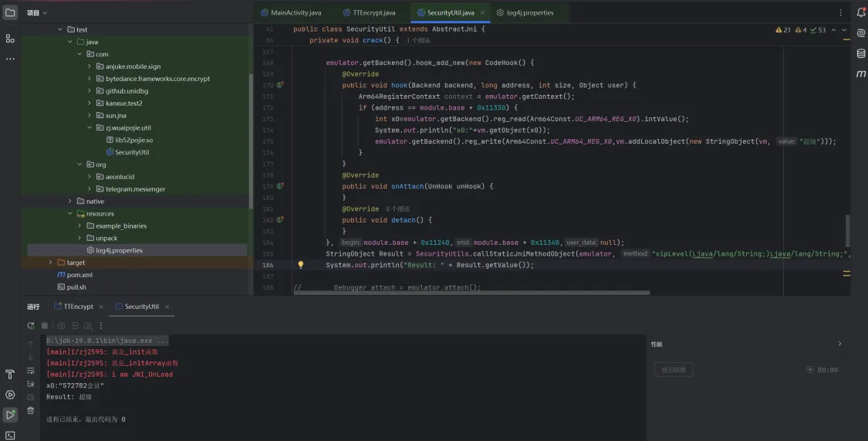The height and width of the screenshot is (441, 868).
Task: Toggle scroll to end of console
Action: click(x=31, y=384)
